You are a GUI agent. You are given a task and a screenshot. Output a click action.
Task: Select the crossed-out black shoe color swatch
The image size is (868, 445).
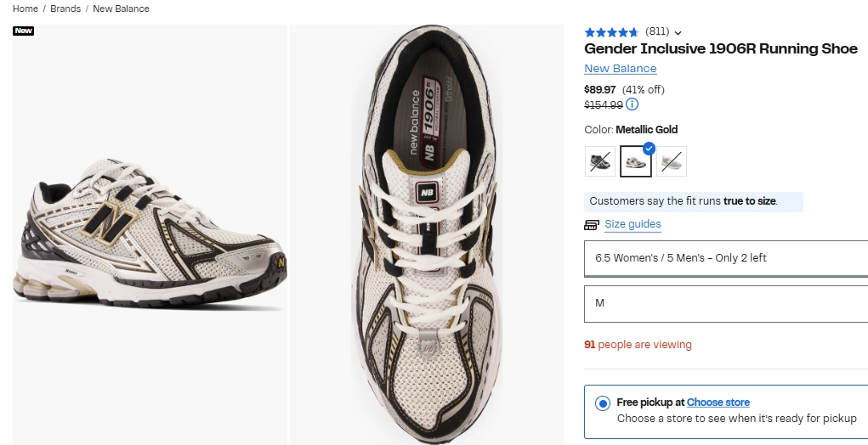tap(600, 161)
